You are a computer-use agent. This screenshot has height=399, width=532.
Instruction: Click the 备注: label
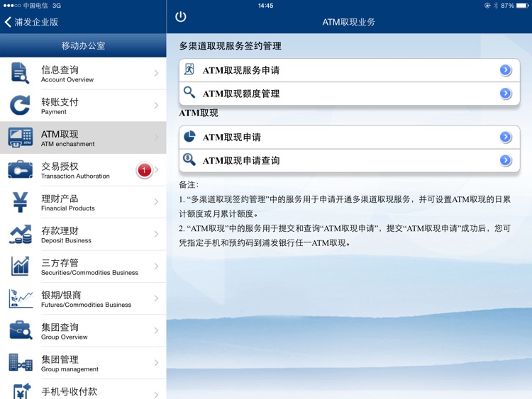tap(189, 185)
